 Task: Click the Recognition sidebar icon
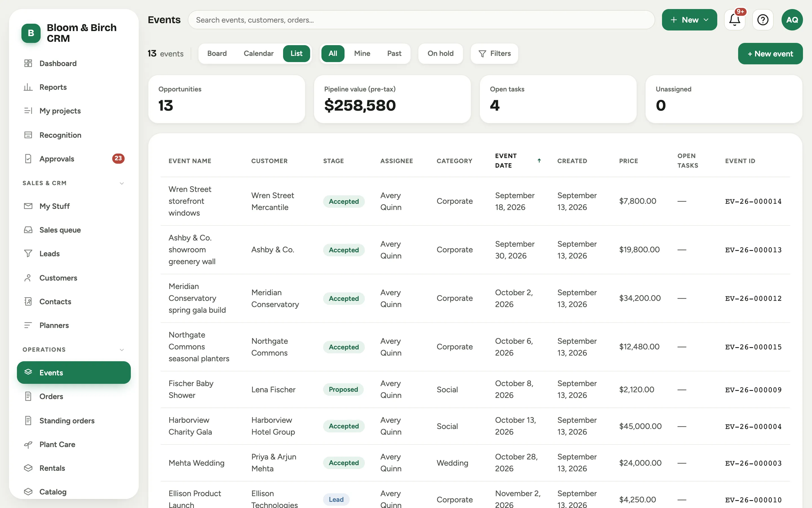pyautogui.click(x=28, y=135)
